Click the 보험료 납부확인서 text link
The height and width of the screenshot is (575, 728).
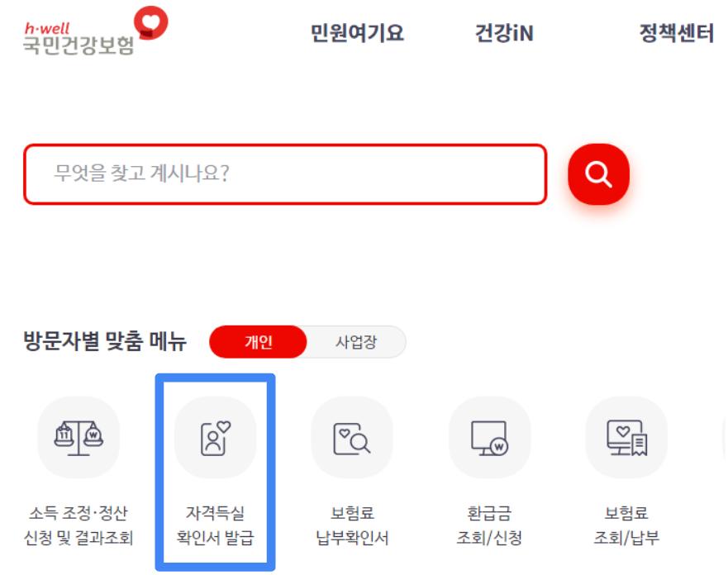(x=352, y=525)
